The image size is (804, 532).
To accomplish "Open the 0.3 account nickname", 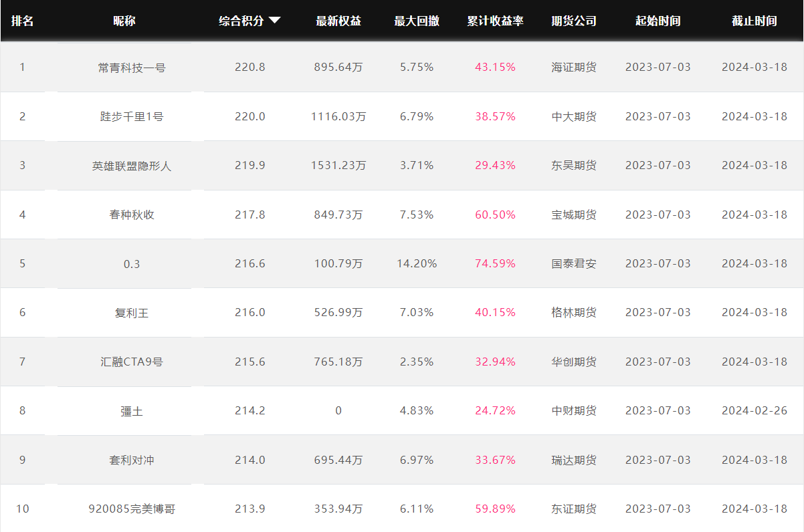I will coord(132,263).
